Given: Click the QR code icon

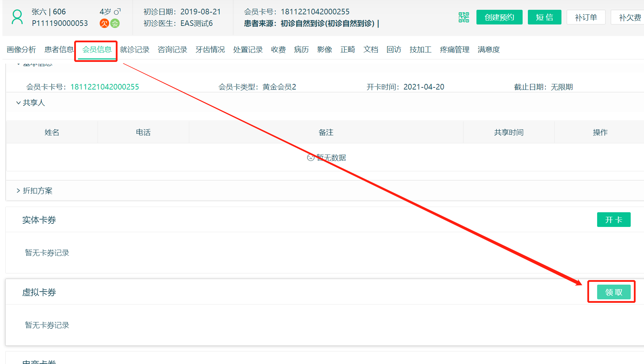Looking at the screenshot, I should tap(463, 17).
